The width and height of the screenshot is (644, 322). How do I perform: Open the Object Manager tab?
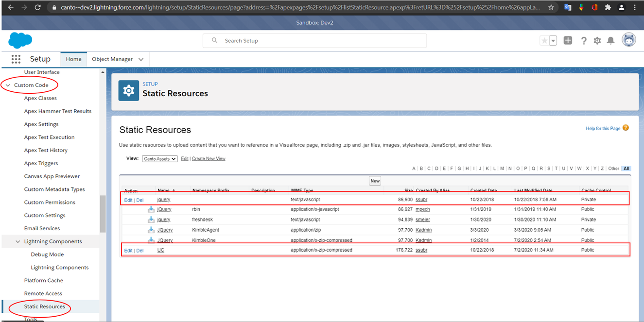coord(112,59)
